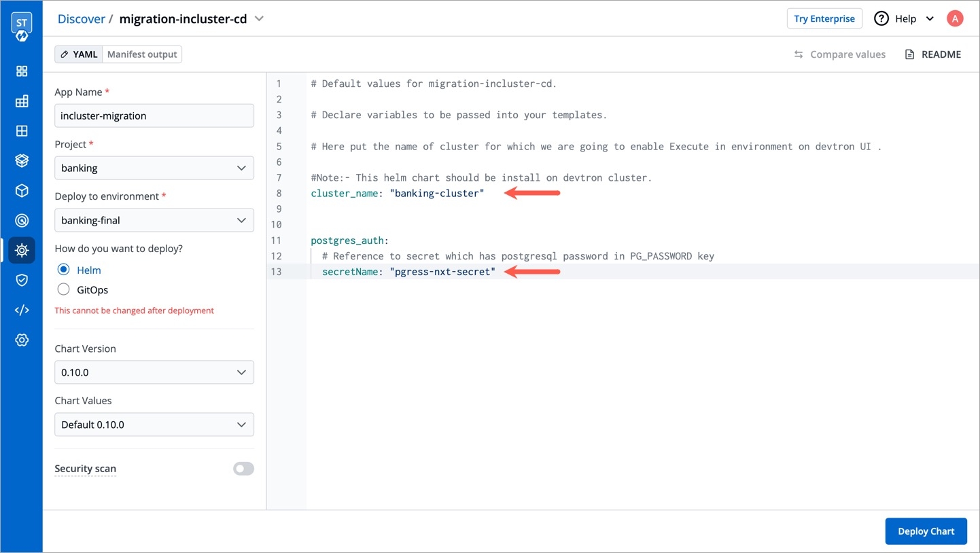Switch to the Manifest output tab
The width and height of the screenshot is (980, 553).
(x=142, y=54)
